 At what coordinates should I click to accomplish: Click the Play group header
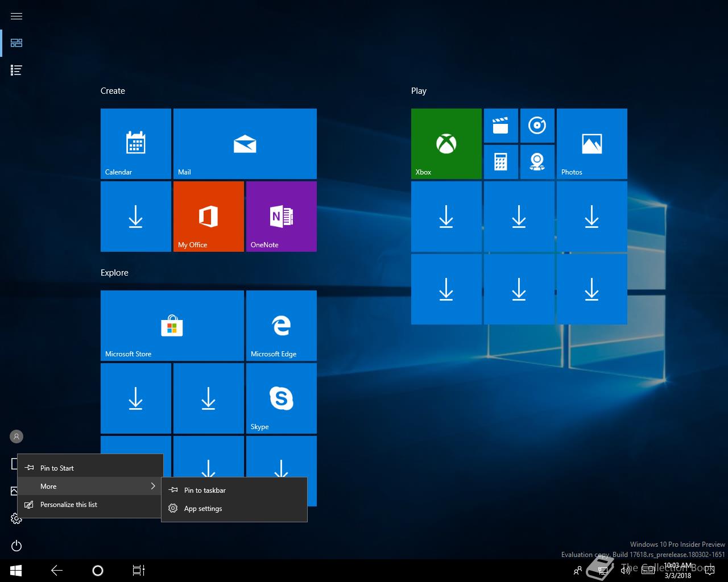coord(419,91)
